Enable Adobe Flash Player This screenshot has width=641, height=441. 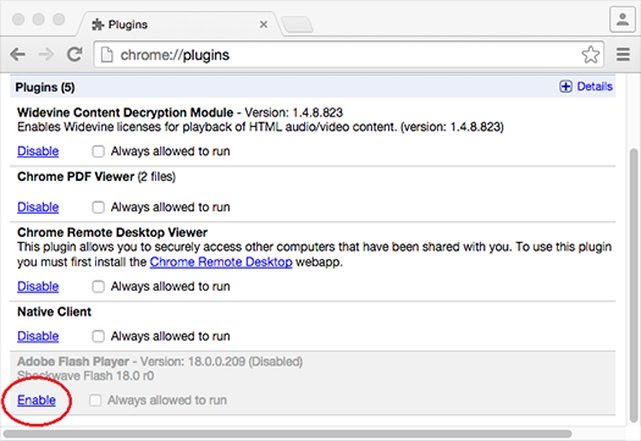click(36, 400)
